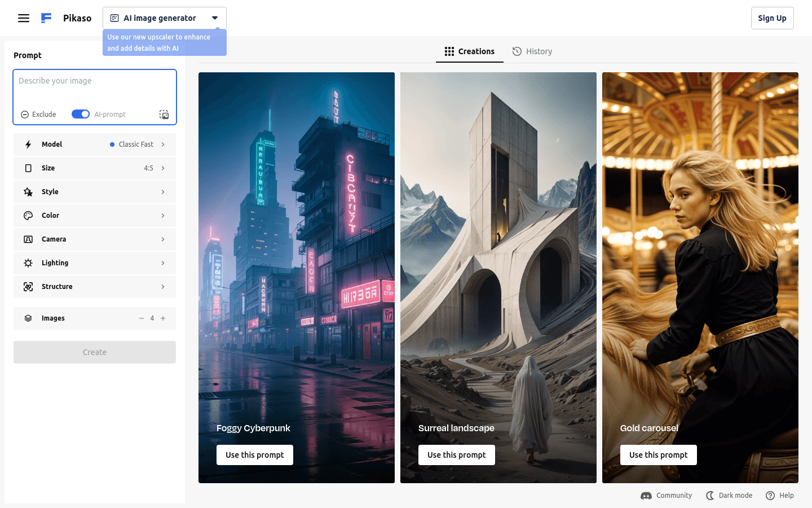Switch to the History tab
The width and height of the screenshot is (812, 508).
click(532, 51)
